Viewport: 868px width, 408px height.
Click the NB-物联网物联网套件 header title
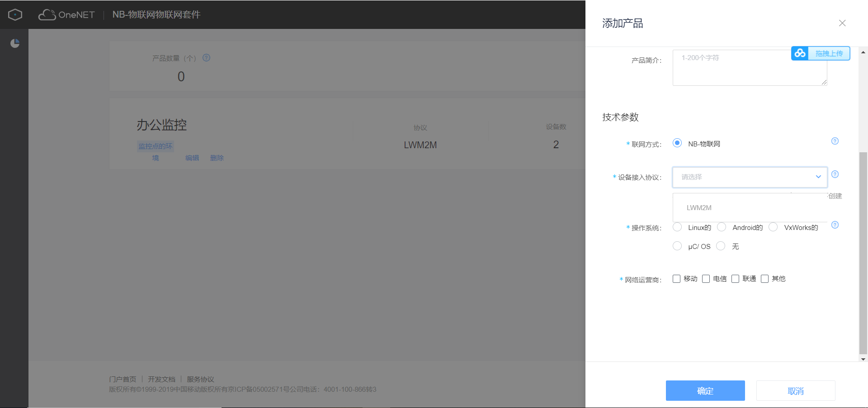pos(156,14)
